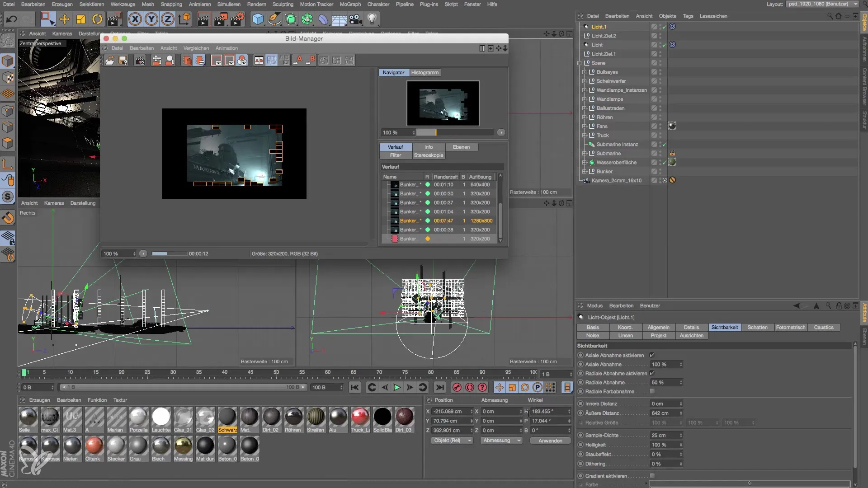Open render settings gear clapperboard
The height and width of the screenshot is (488, 868).
click(238, 19)
